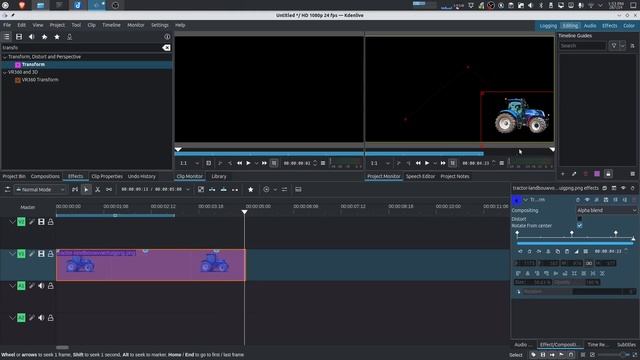Mute the A1 audio track
The height and width of the screenshot is (360, 640).
[41, 286]
